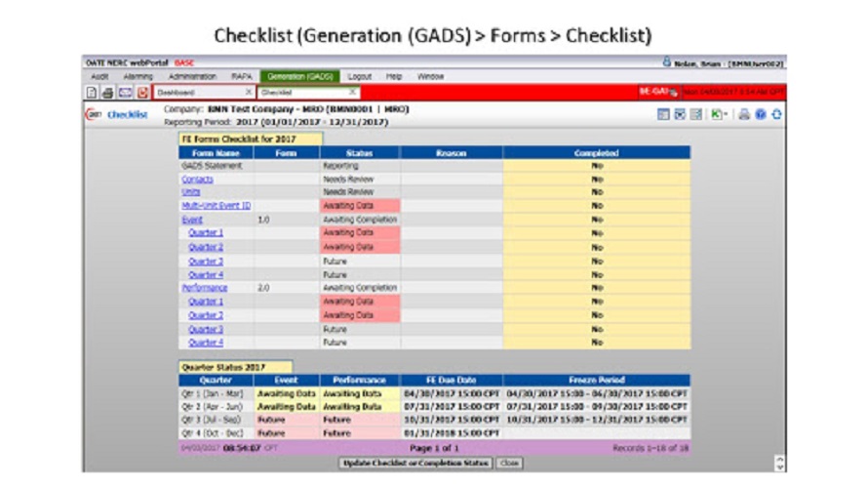Click Awaiting Data status for Multi-Unit Event ID
The image size is (868, 488).
pos(360,206)
